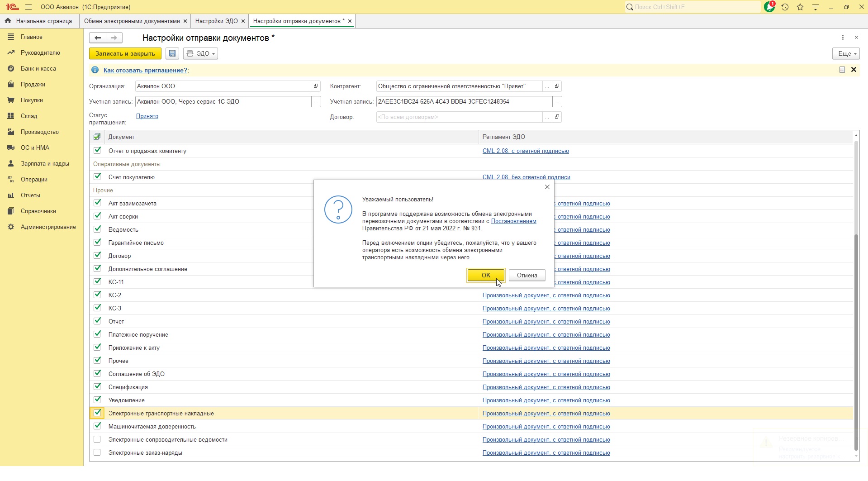The height and width of the screenshot is (481, 868).
Task: Toggle Машиночитаемая доверенность checkbox
Action: pyautogui.click(x=97, y=426)
